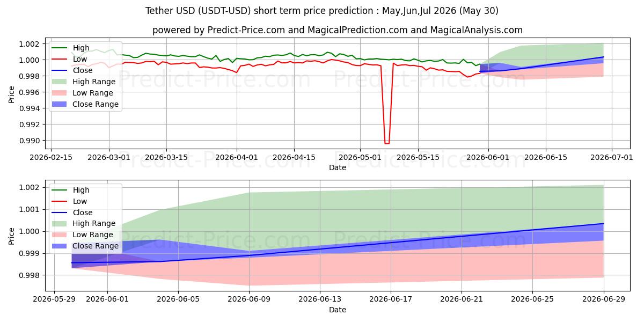Click the 'Date' axis label of upper chart
This screenshot has width=644, height=322.
pos(338,168)
